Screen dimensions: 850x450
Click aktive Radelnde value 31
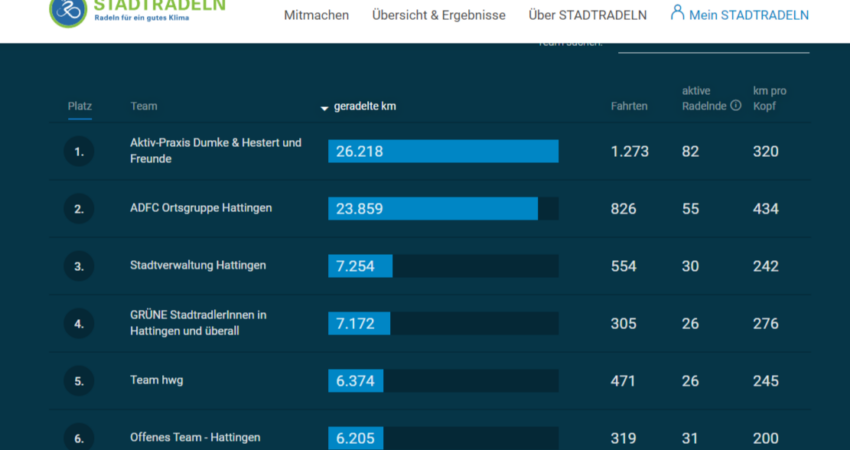click(x=690, y=438)
